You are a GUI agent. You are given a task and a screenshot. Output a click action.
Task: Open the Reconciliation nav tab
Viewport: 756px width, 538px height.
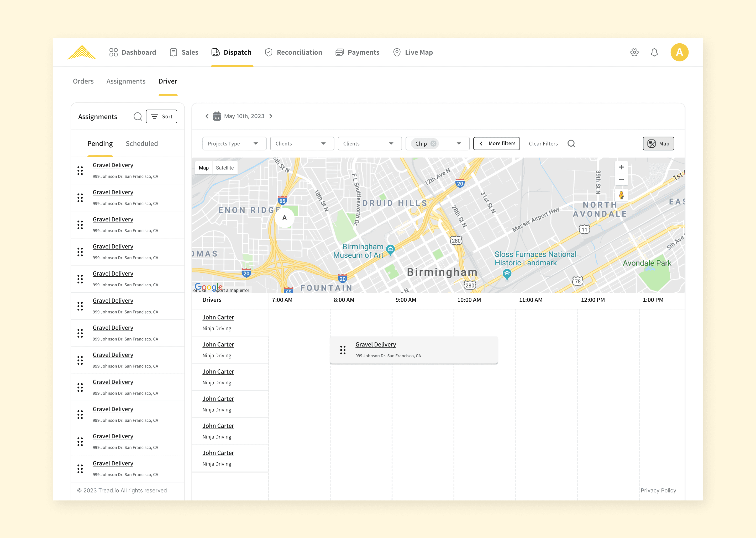pyautogui.click(x=293, y=52)
